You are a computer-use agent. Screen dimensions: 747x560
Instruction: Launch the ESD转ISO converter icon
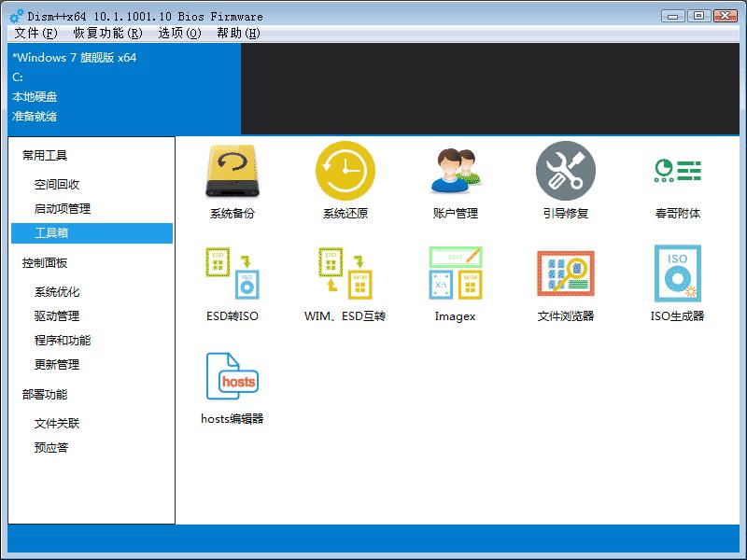click(233, 273)
